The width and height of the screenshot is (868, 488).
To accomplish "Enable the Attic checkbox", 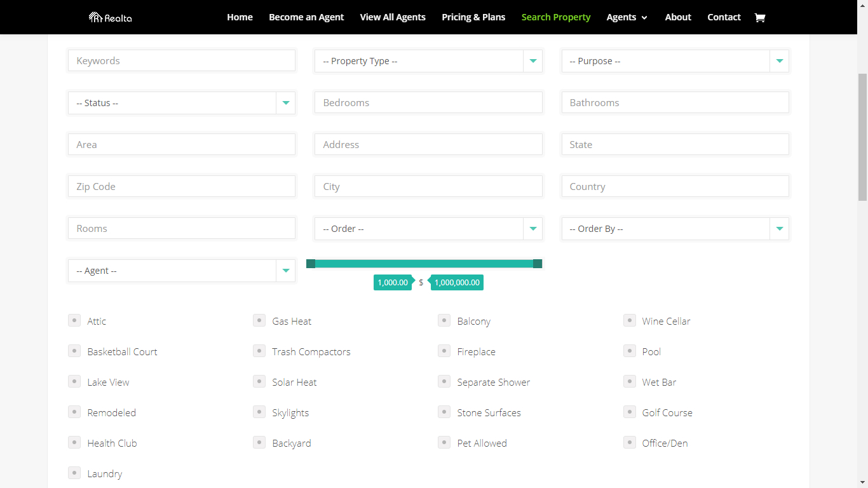I will tap(74, 320).
